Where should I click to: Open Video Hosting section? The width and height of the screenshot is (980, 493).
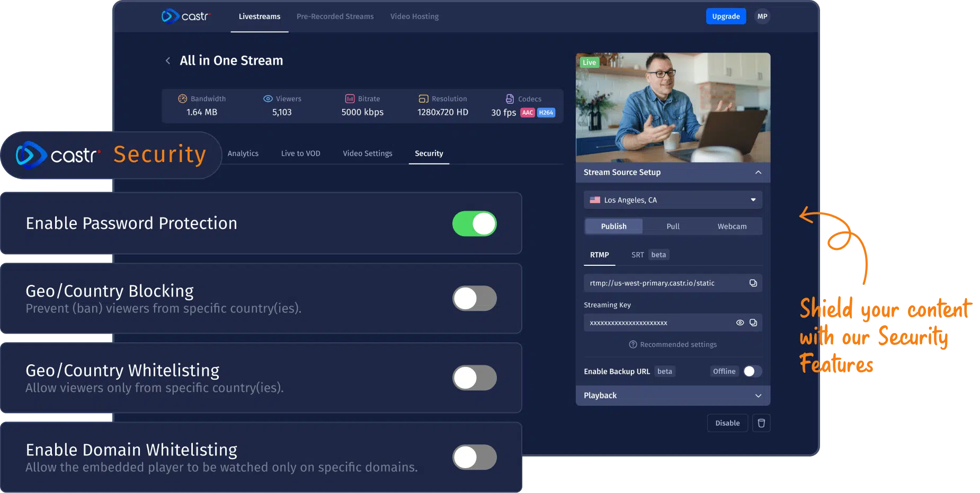point(415,16)
